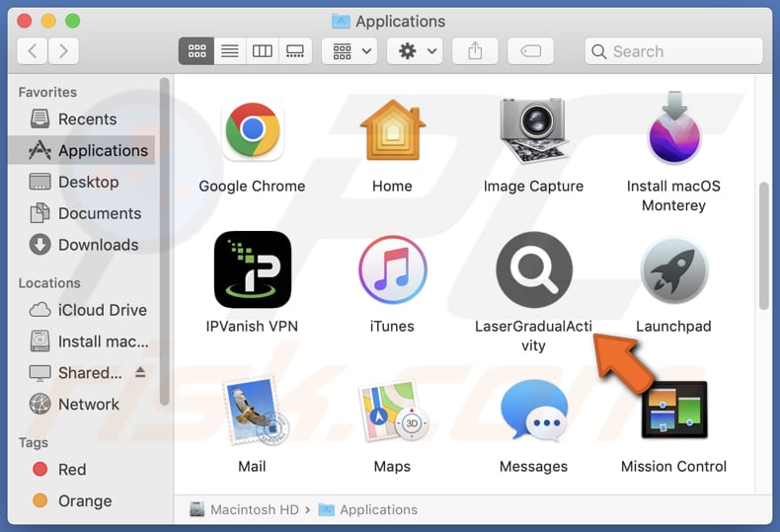Select the IPVanish VPN app icon
The width and height of the screenshot is (780, 532).
click(253, 269)
